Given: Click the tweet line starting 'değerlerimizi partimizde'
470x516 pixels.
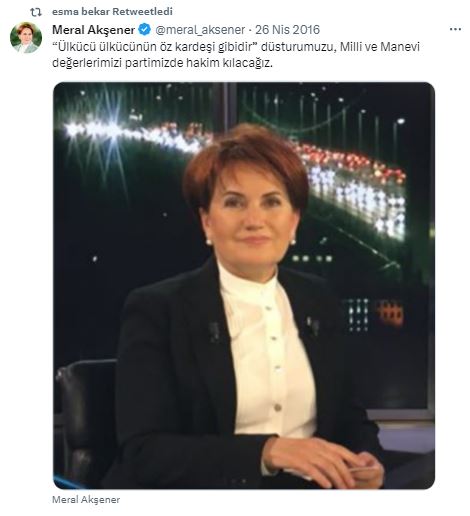Looking at the screenshot, I should [162, 63].
